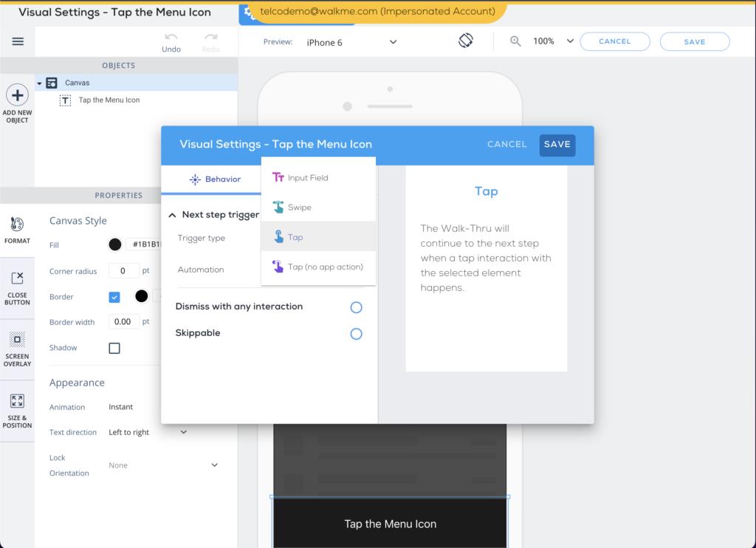This screenshot has height=548, width=756.
Task: Open the Screen Overlay sidebar icon
Action: click(x=17, y=340)
